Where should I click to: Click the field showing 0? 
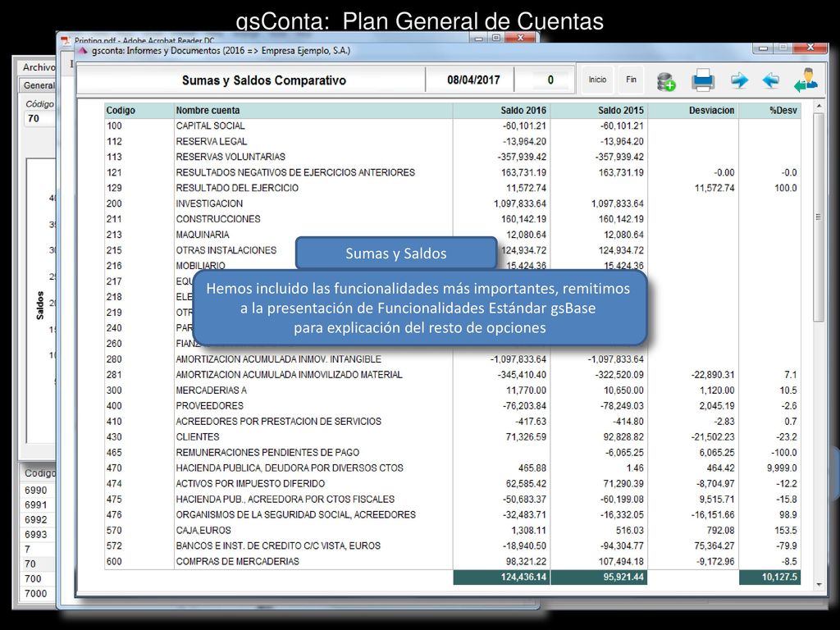(545, 80)
